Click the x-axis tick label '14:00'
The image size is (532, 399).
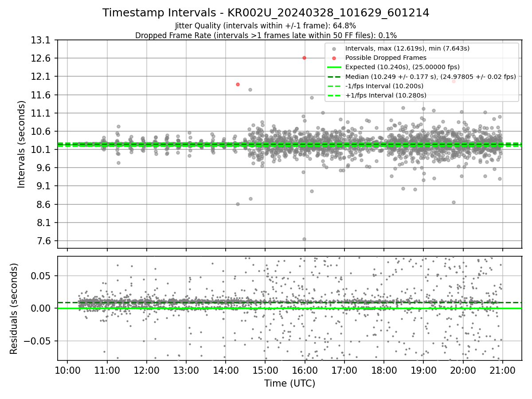(226, 371)
